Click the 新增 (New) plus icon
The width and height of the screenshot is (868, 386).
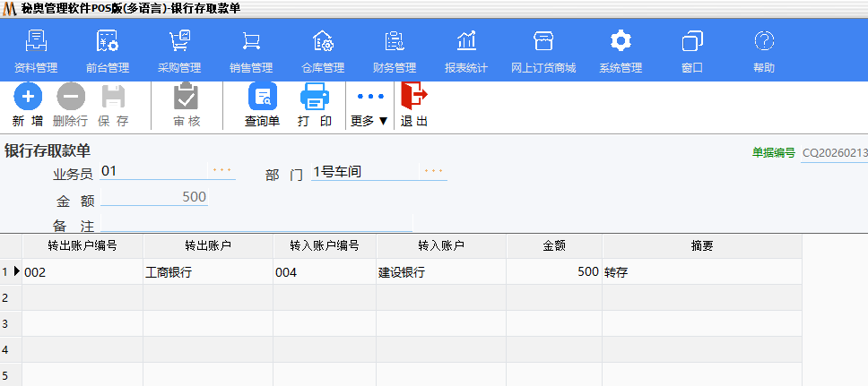click(27, 97)
